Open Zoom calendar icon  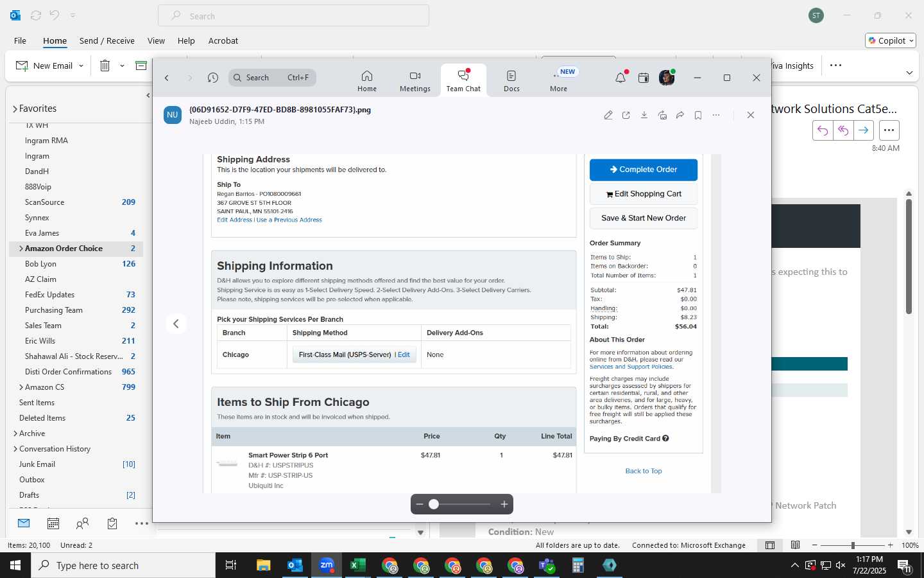tap(644, 78)
